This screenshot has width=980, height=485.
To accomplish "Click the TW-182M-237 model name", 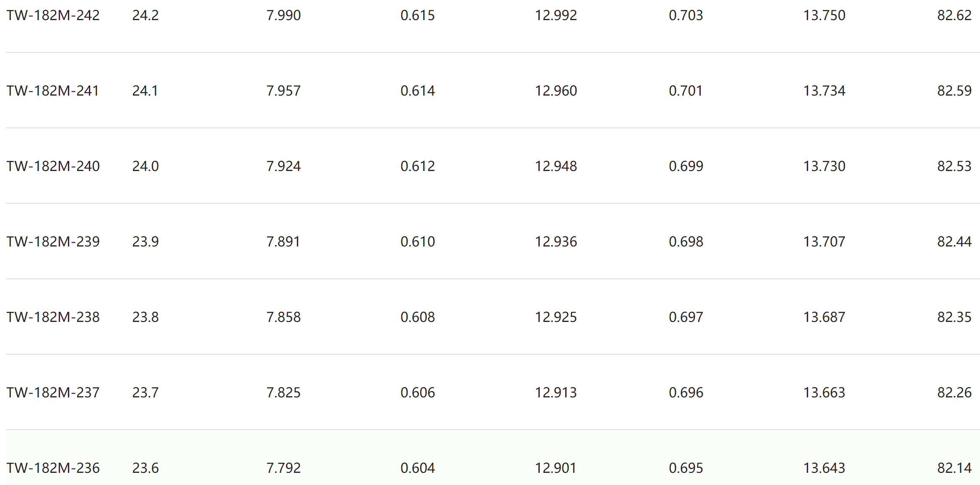I will [53, 393].
